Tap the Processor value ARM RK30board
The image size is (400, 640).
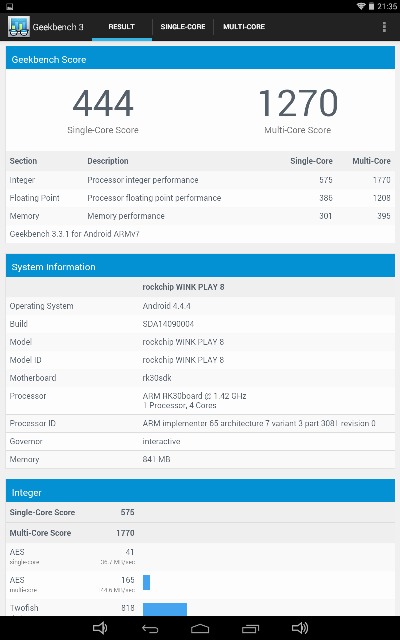pyautogui.click(x=194, y=400)
